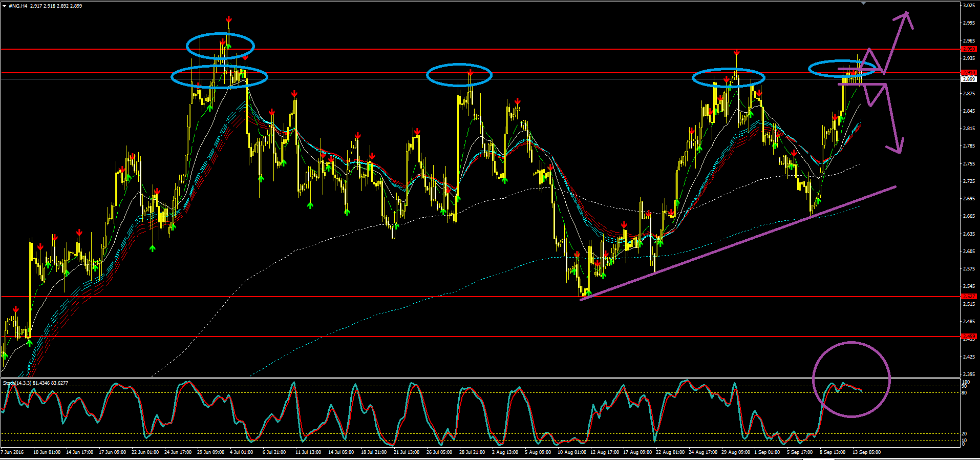
Task: Click the 26 Jul 05:00 time label
Action: (x=439, y=452)
